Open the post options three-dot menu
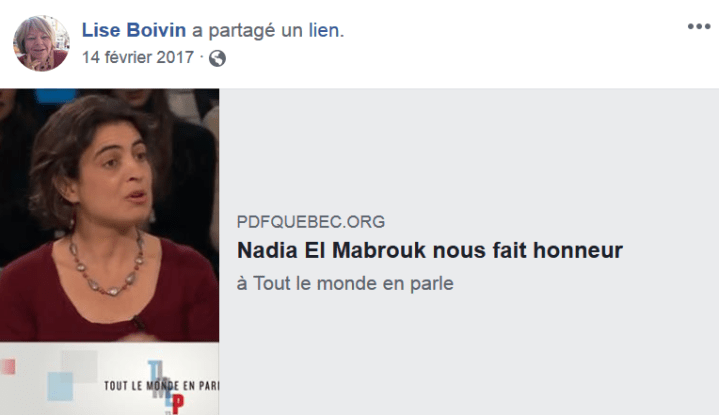 699,27
